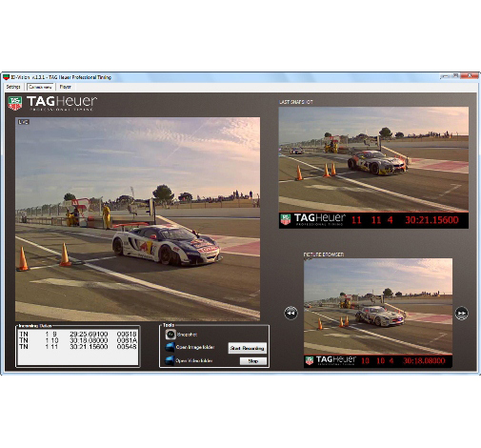Click the 30:18.08000 timestamp in picture browser

pos(424,361)
